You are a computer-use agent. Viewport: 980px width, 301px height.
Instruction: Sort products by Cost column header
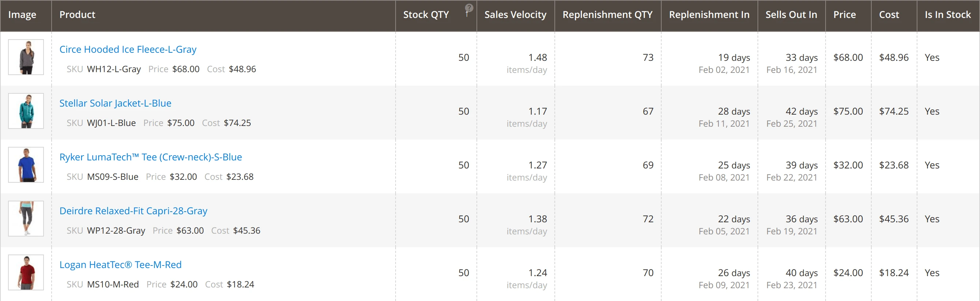point(889,14)
